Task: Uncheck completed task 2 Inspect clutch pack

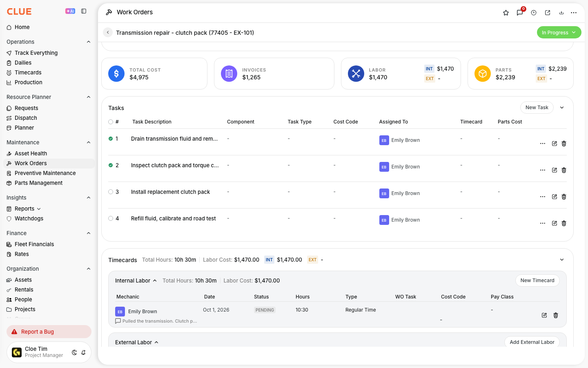Action: click(x=111, y=165)
